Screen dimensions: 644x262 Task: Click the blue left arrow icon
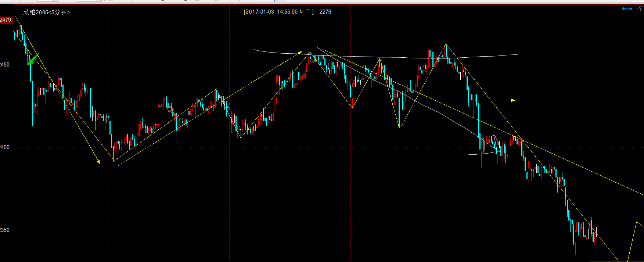pyautogui.click(x=624, y=9)
